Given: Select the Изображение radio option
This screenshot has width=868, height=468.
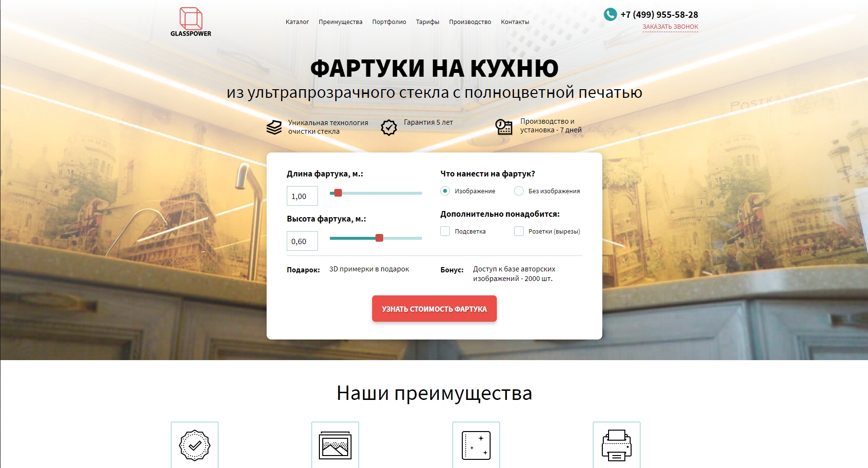Looking at the screenshot, I should coord(445,191).
